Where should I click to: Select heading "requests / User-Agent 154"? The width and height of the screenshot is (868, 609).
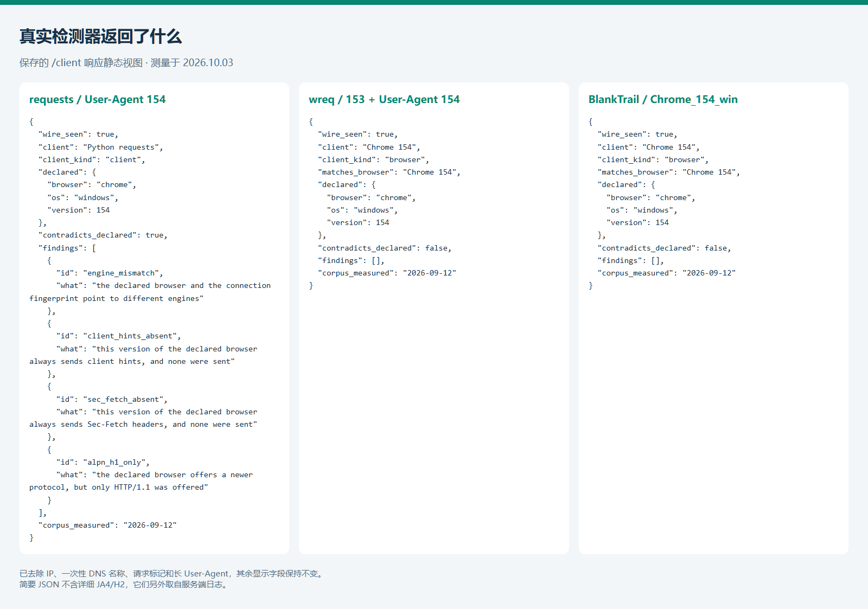[x=97, y=99]
